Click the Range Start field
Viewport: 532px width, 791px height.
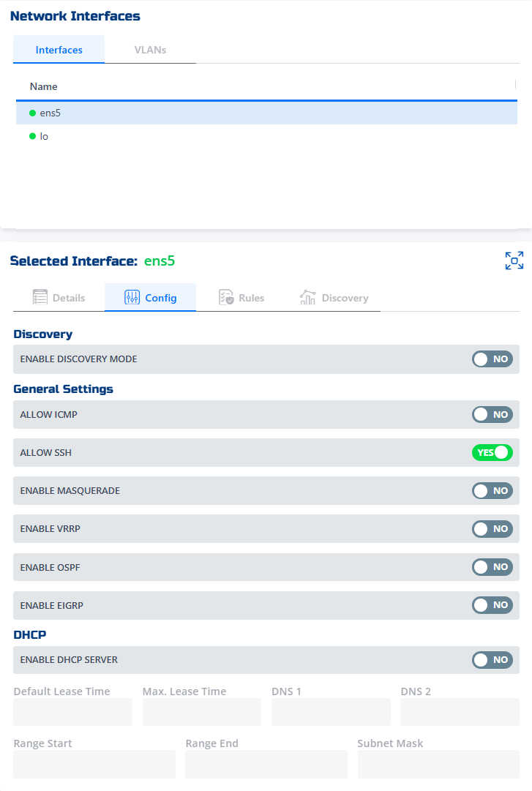[x=94, y=763]
